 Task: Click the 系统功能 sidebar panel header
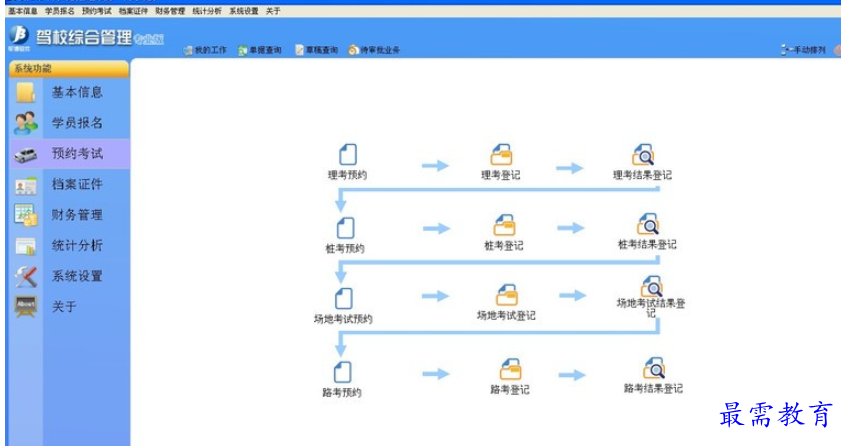(x=69, y=69)
